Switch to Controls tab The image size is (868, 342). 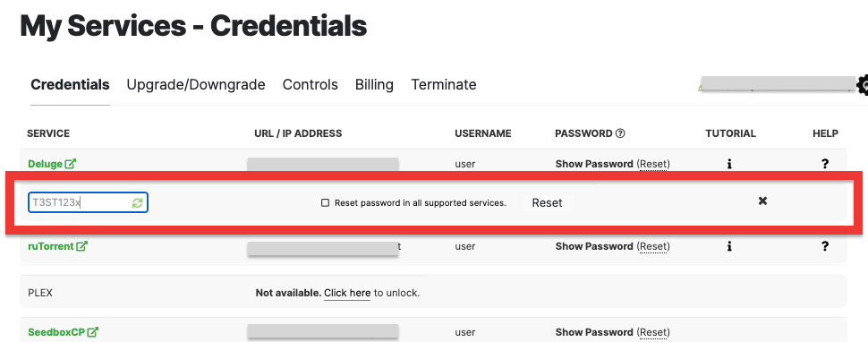coord(310,85)
